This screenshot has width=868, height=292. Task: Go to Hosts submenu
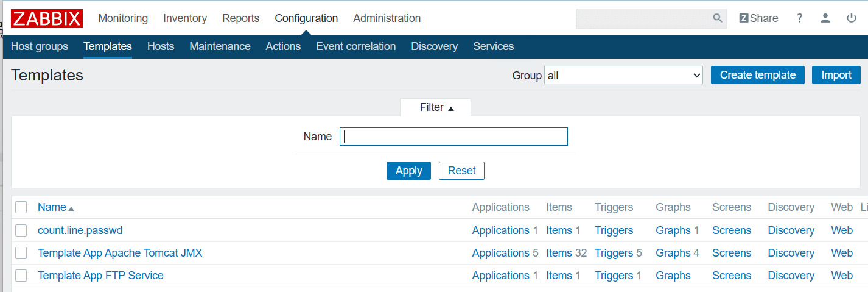[161, 46]
